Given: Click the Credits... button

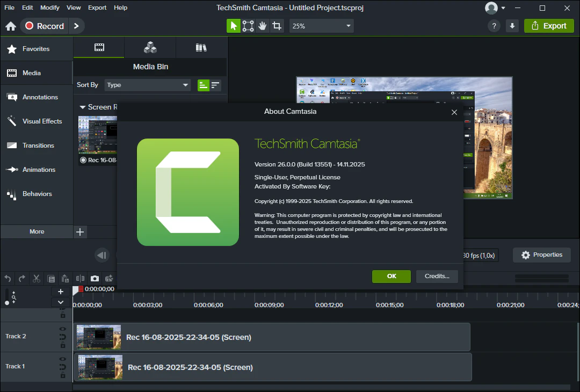Looking at the screenshot, I should 437,276.
